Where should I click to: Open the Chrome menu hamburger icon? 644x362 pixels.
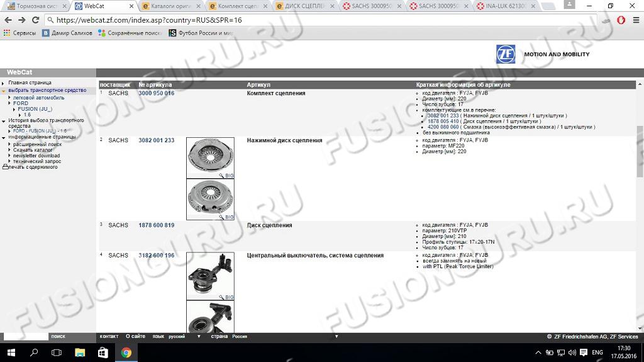[636, 20]
